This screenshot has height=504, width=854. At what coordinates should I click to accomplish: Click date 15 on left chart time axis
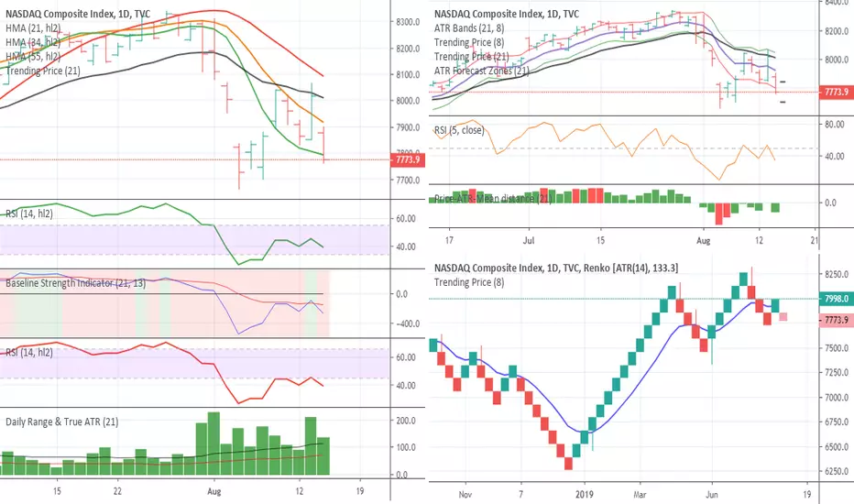pos(57,491)
